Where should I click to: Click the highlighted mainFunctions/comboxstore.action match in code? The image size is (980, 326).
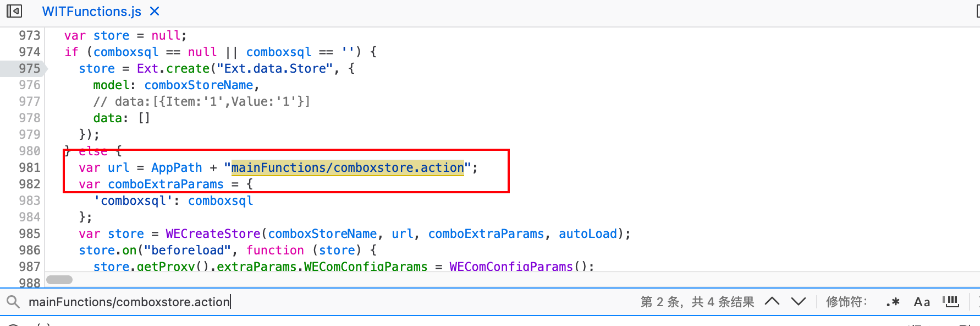tap(348, 167)
